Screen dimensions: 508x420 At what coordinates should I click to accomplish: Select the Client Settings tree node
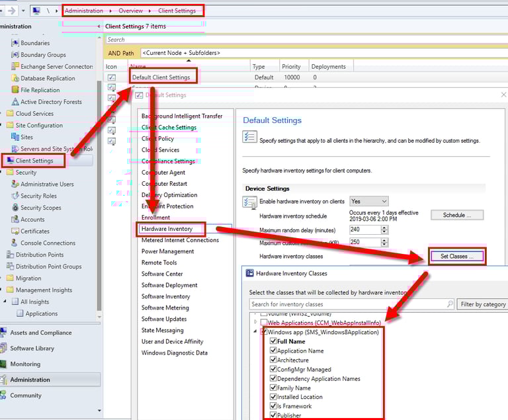click(34, 161)
